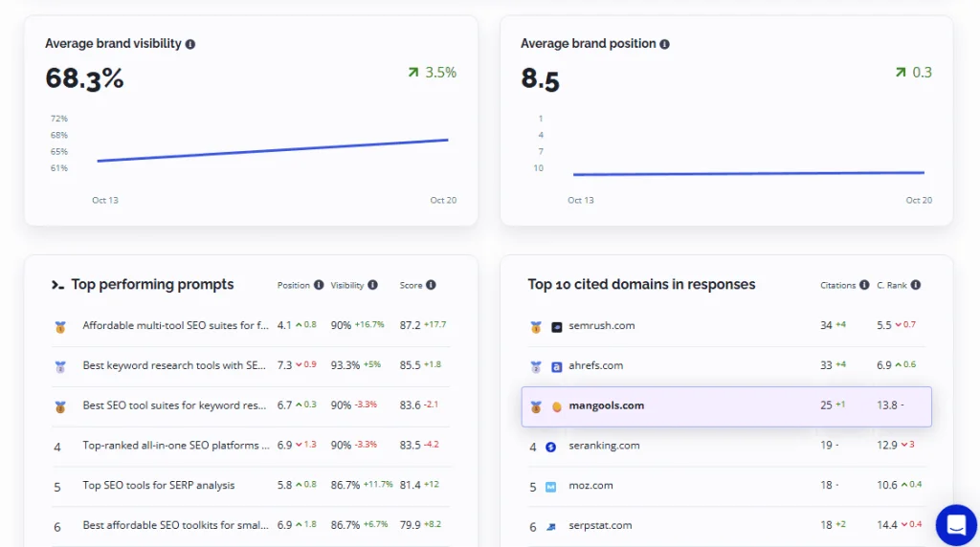Click bronze medal icon next to mangools.com
Image resolution: width=980 pixels, height=547 pixels.
point(536,406)
